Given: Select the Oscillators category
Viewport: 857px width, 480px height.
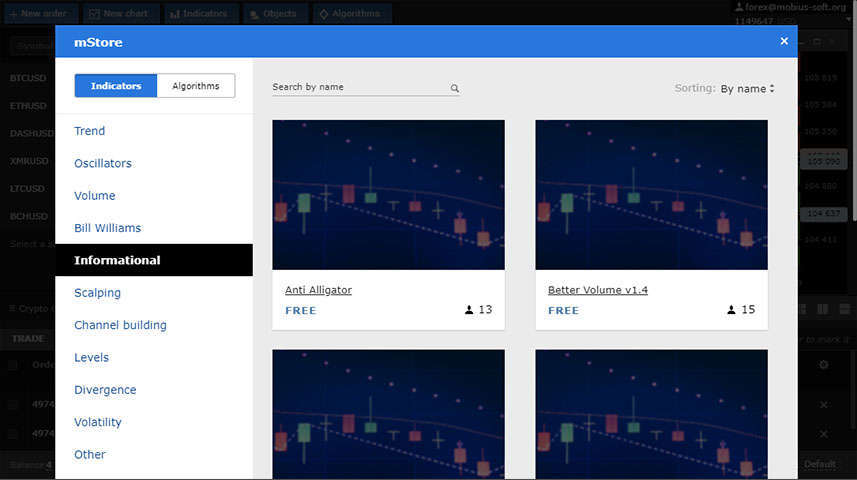Looking at the screenshot, I should pos(103,163).
